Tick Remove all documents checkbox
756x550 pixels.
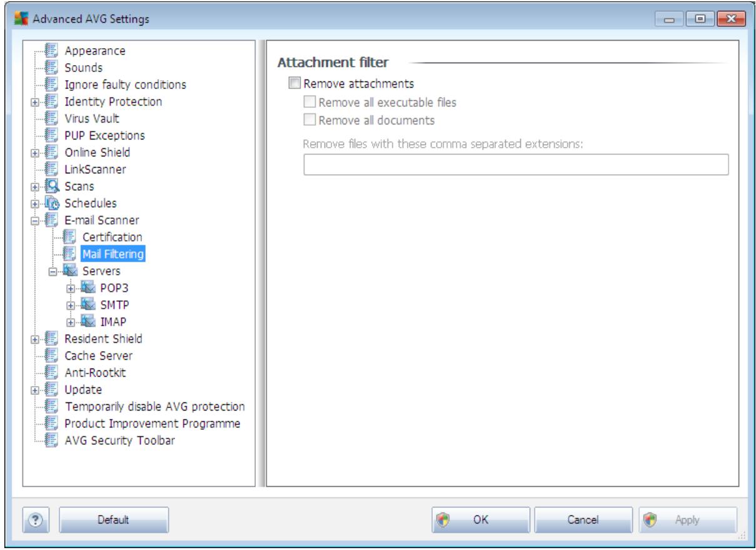[309, 120]
